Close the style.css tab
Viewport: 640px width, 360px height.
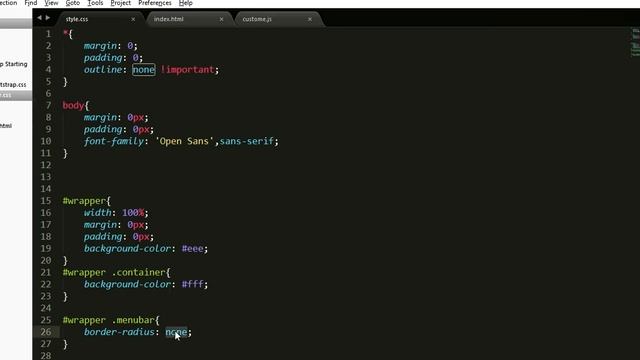(x=133, y=19)
